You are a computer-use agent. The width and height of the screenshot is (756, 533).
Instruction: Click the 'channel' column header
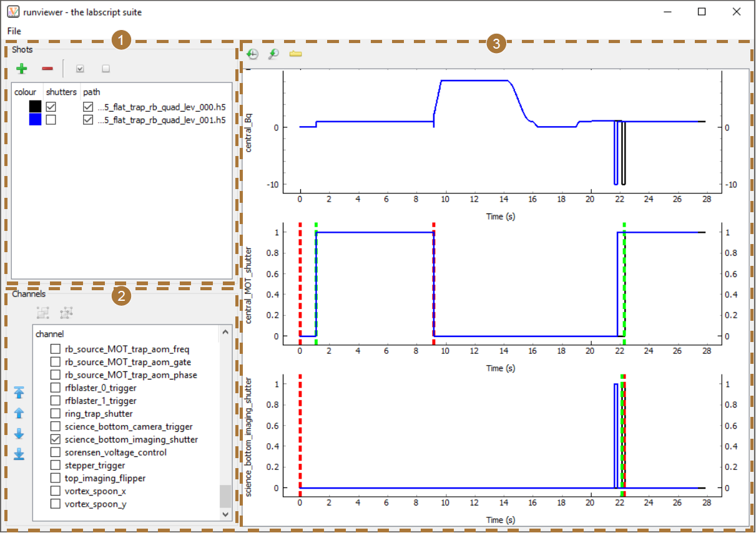tap(50, 334)
